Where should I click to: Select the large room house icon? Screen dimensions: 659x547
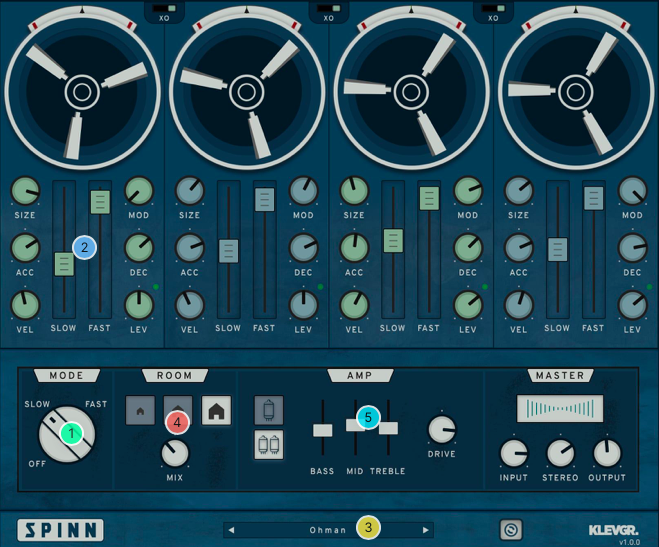[x=216, y=410]
